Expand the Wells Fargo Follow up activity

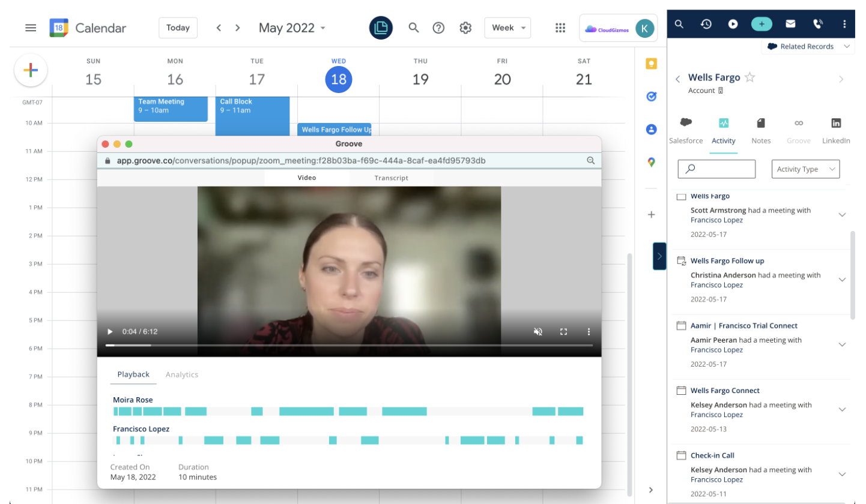tap(842, 280)
